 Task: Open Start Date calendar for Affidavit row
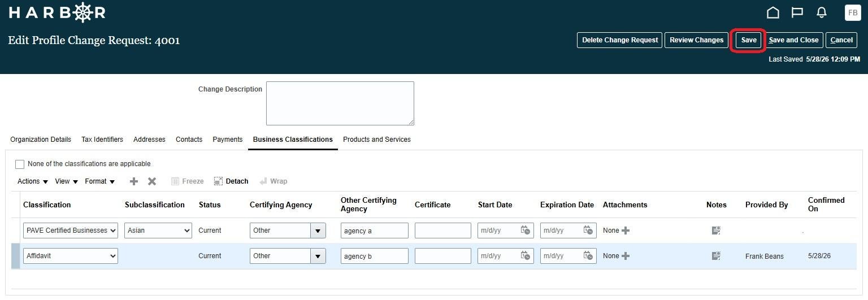pyautogui.click(x=526, y=256)
